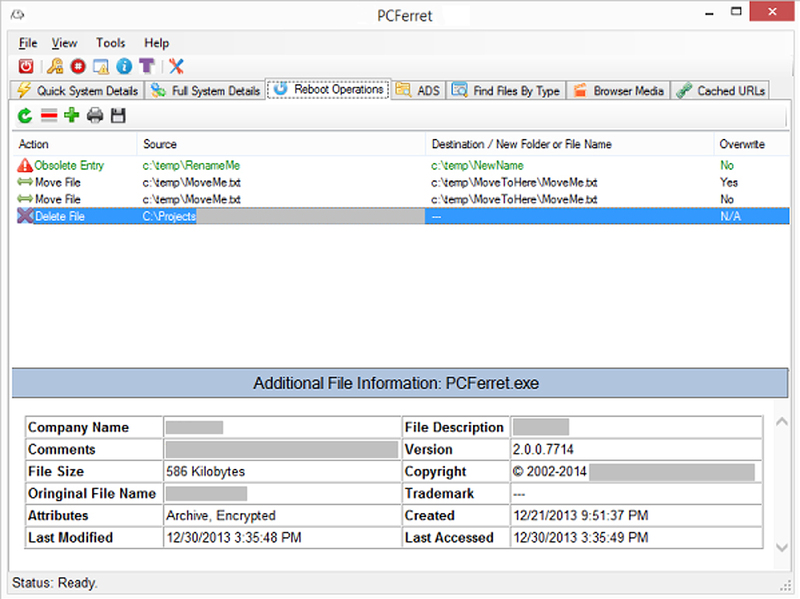Click the red power icon in the toolbar
Viewport: 800px width, 599px height.
point(26,66)
